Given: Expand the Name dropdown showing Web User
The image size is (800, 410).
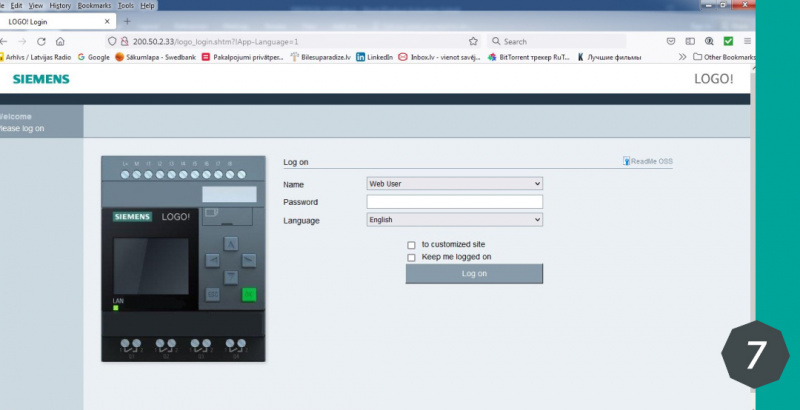Looking at the screenshot, I should tap(454, 184).
